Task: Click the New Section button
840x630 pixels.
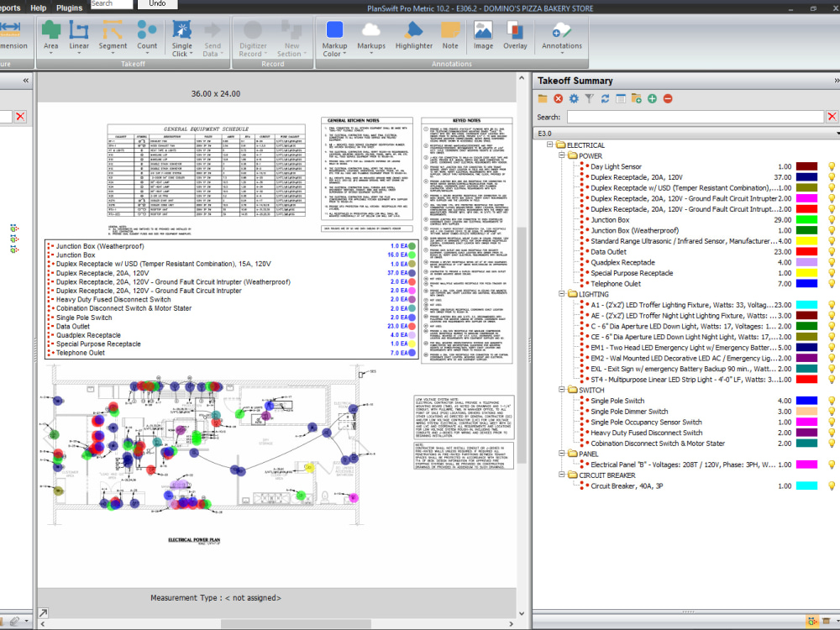Action: (x=291, y=39)
